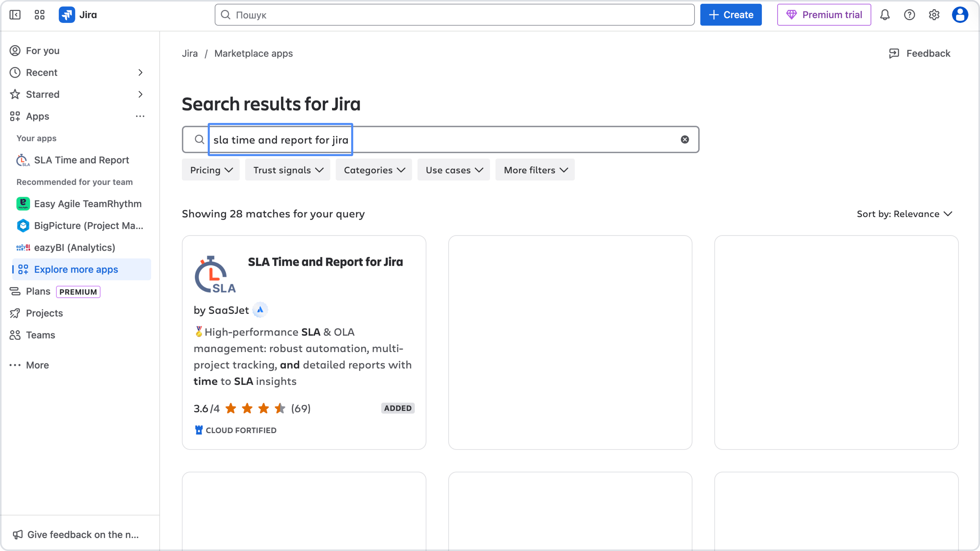Image resolution: width=980 pixels, height=551 pixels.
Task: Click the Create button
Action: pos(730,15)
